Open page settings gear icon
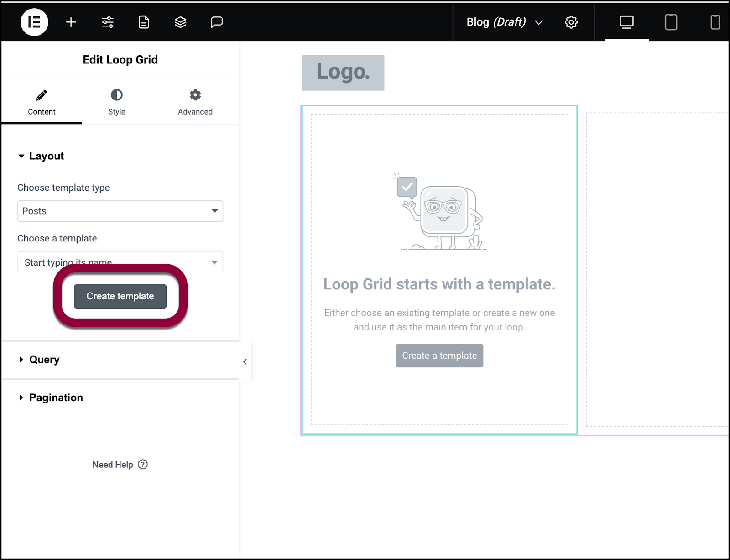This screenshot has height=560, width=730. point(571,22)
